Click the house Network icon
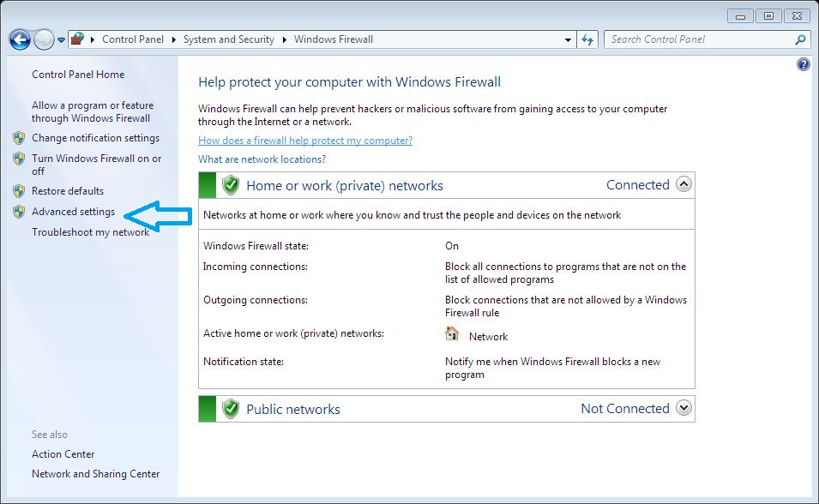The height and width of the screenshot is (504, 819). 452,333
